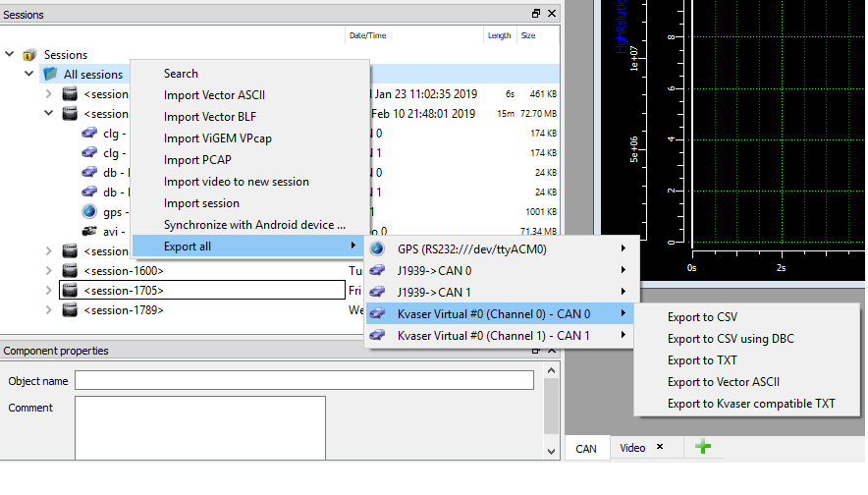The height and width of the screenshot is (495, 868).
Task: Click the first db CAN connector icon
Action: (89, 172)
